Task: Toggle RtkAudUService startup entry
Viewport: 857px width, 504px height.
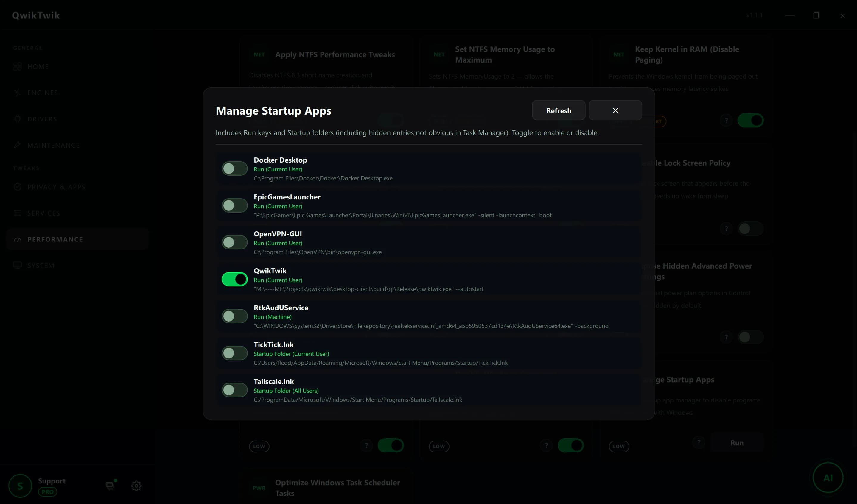Action: (234, 316)
